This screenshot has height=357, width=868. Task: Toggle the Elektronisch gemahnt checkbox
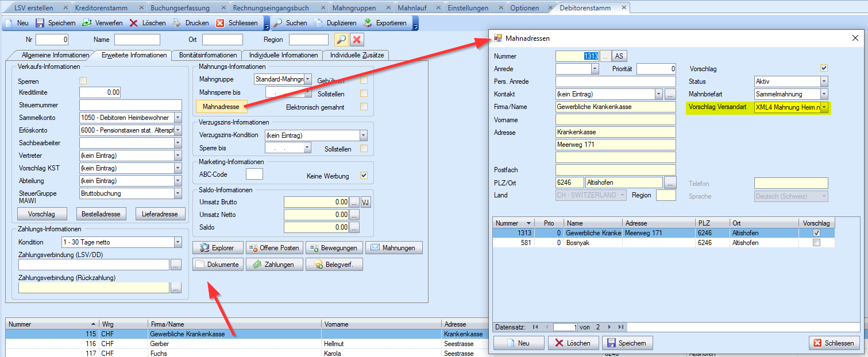[364, 106]
